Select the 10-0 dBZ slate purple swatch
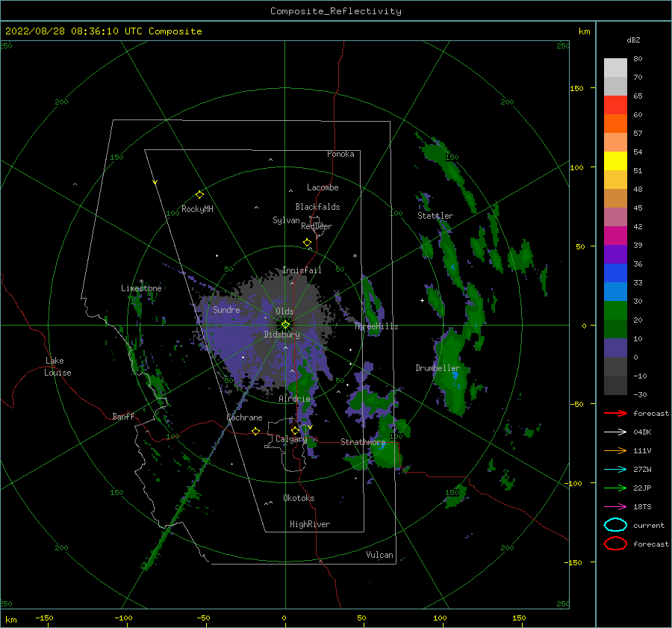The image size is (672, 628). pos(615,347)
